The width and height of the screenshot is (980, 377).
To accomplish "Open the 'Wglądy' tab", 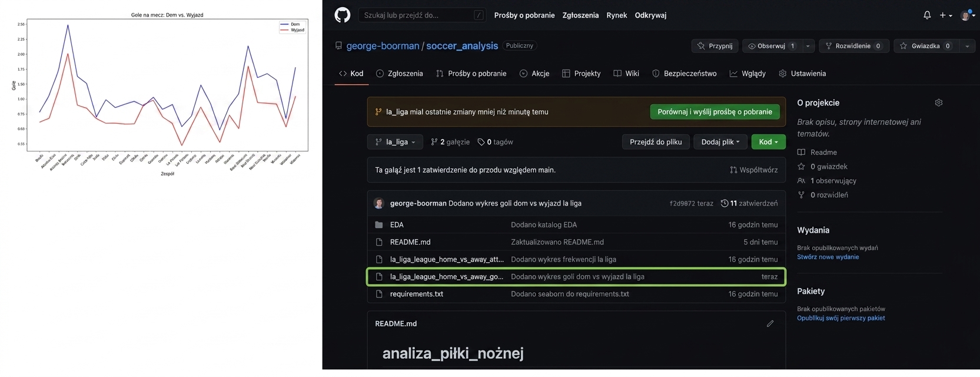I will pos(748,74).
